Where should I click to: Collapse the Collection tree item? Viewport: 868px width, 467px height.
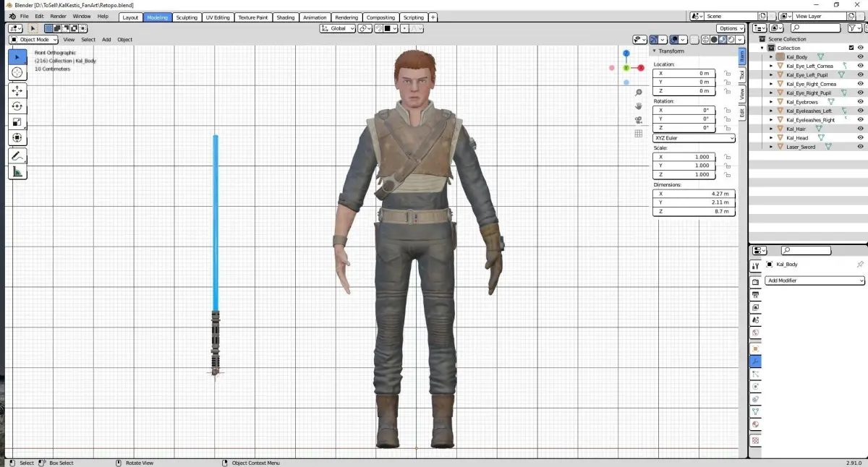[x=762, y=48]
